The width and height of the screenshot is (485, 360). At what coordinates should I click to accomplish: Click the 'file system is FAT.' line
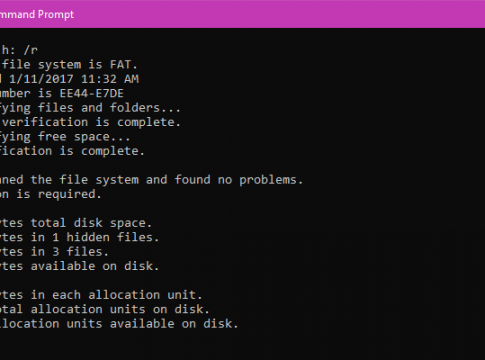[x=70, y=64]
